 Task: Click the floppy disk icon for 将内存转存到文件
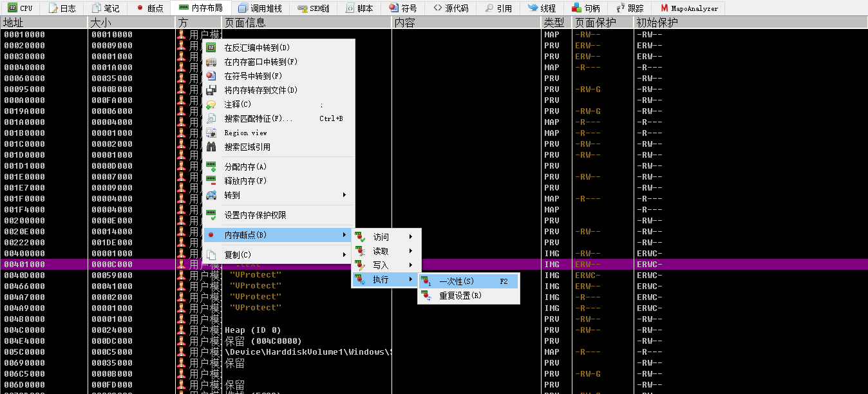(211, 90)
